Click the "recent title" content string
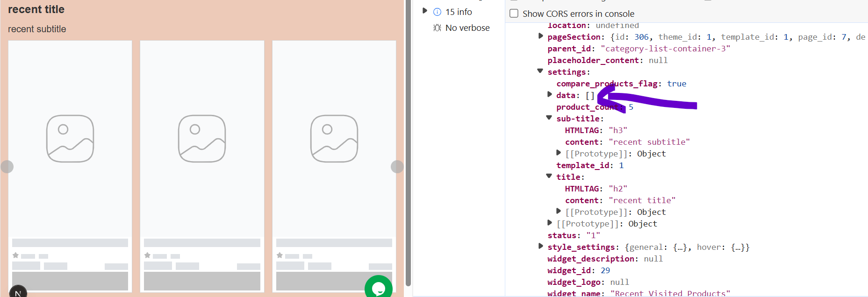This screenshot has width=868, height=297. click(x=642, y=200)
